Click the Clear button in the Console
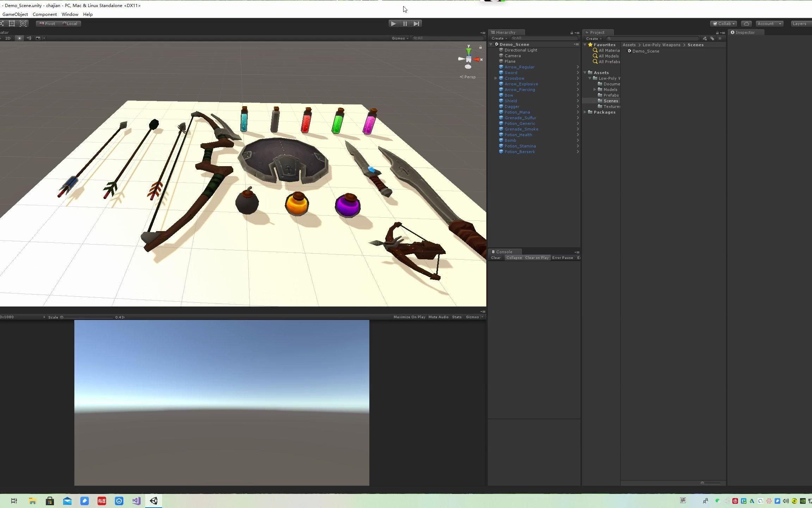 pyautogui.click(x=496, y=258)
